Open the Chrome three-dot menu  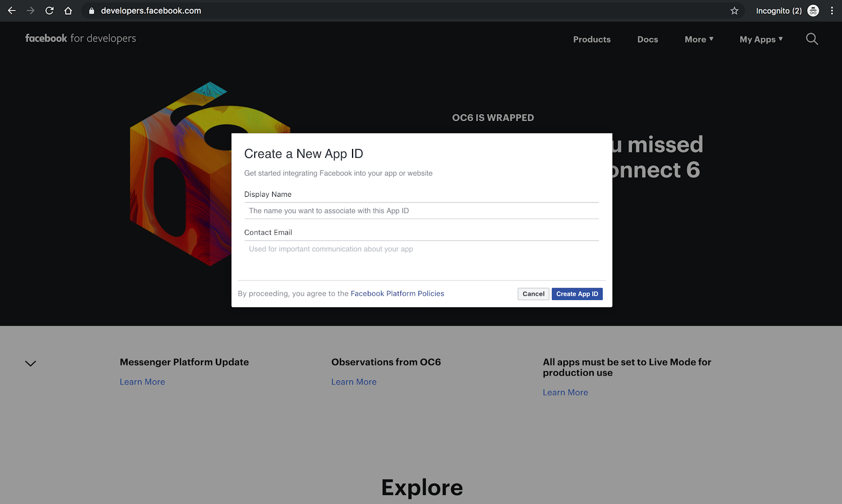point(832,11)
